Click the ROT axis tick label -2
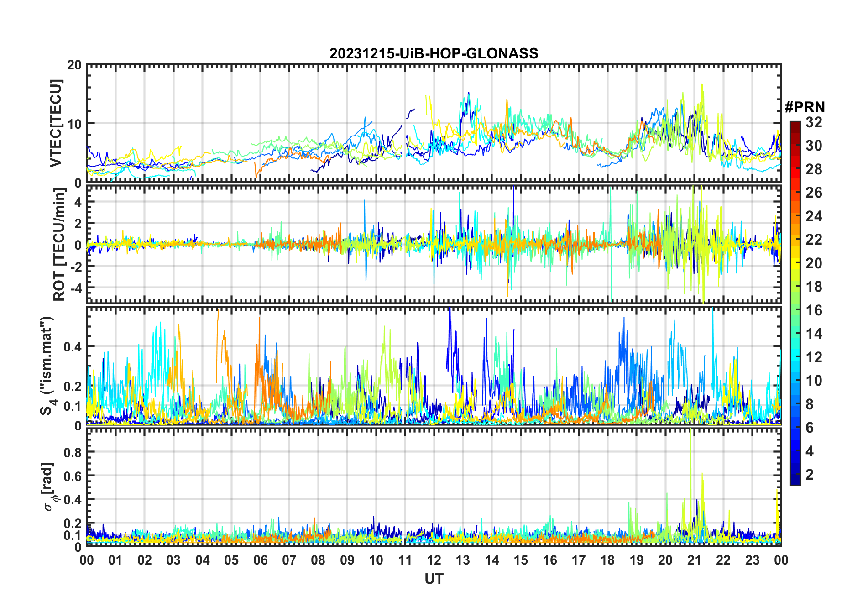The image size is (868, 607). (76, 267)
